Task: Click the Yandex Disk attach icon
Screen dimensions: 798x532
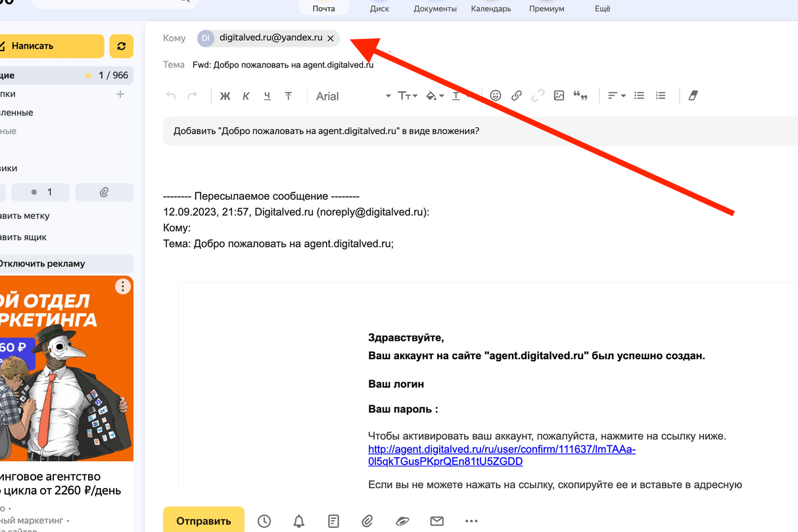Action: pyautogui.click(x=402, y=521)
